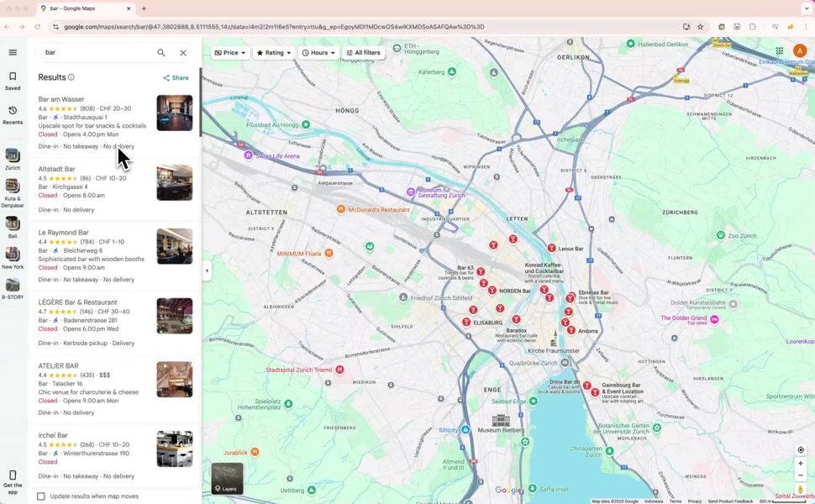Image resolution: width=815 pixels, height=504 pixels.
Task: Expand the Price filter dropdown
Action: 230,53
